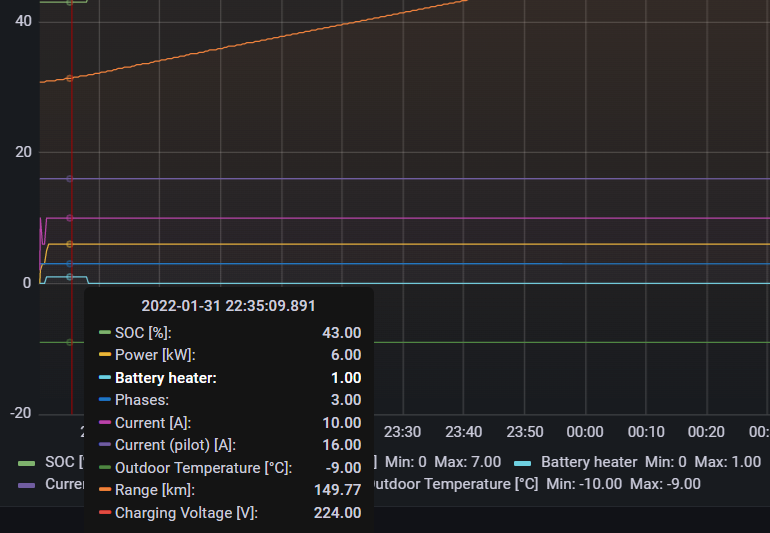Click the 23:50 time axis label
Viewport: 770px width, 533px height.
pos(524,432)
